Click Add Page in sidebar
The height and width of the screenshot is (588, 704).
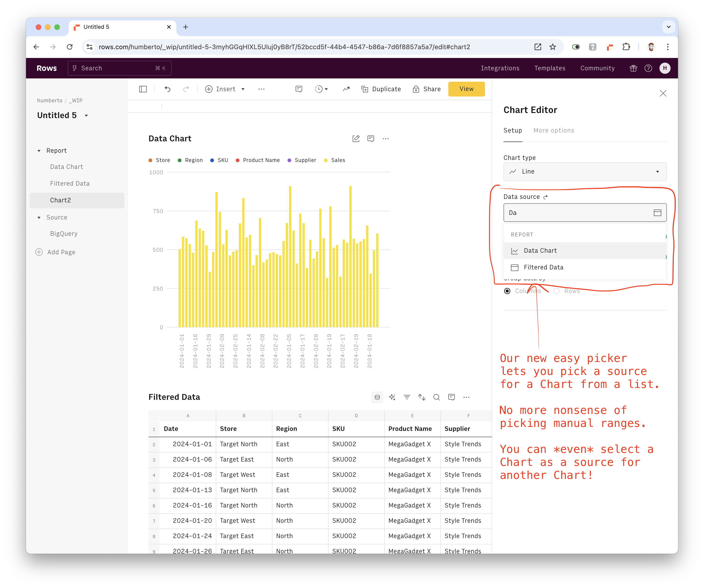click(55, 252)
